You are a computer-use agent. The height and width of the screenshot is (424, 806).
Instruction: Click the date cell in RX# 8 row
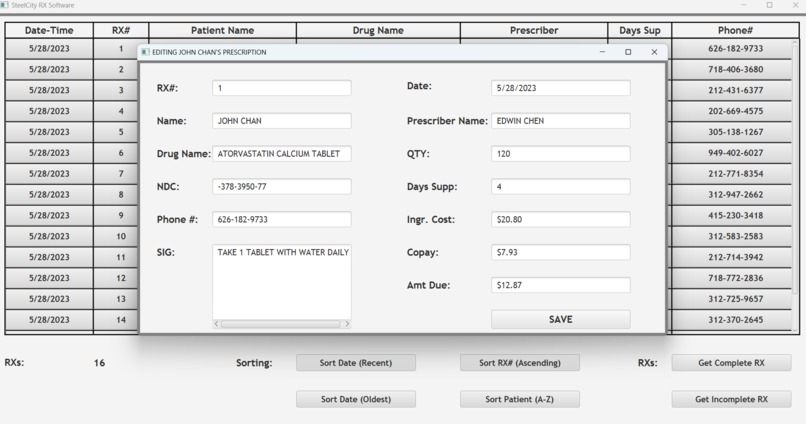(x=49, y=195)
